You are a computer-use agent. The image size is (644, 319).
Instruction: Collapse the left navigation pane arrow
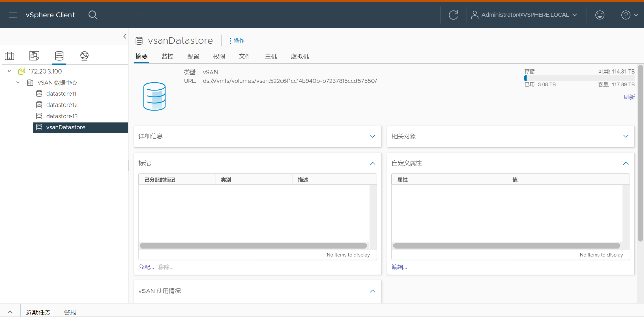click(125, 36)
